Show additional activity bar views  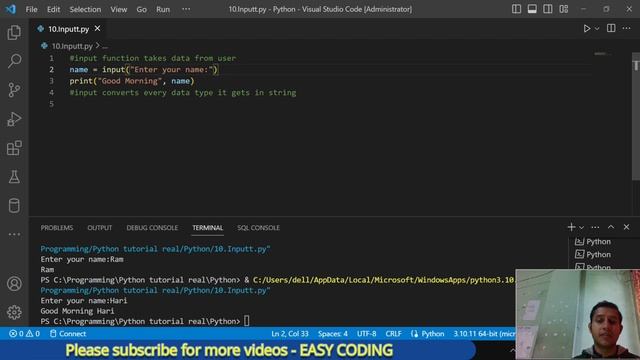14,234
